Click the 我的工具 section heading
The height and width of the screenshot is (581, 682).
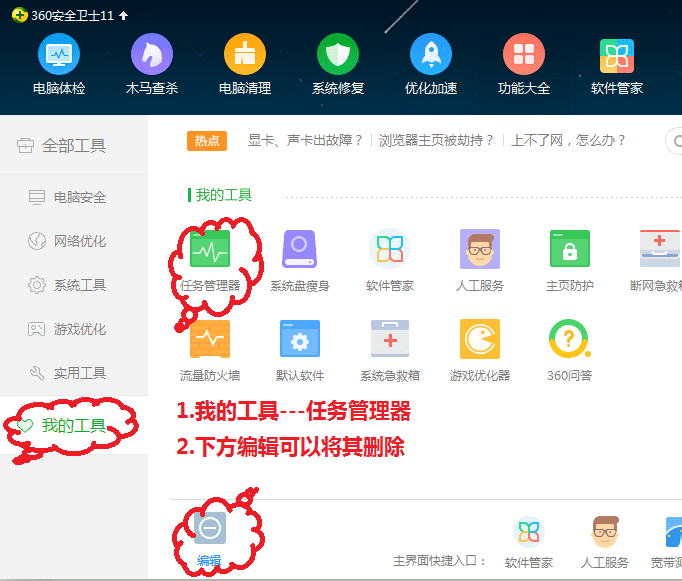224,195
